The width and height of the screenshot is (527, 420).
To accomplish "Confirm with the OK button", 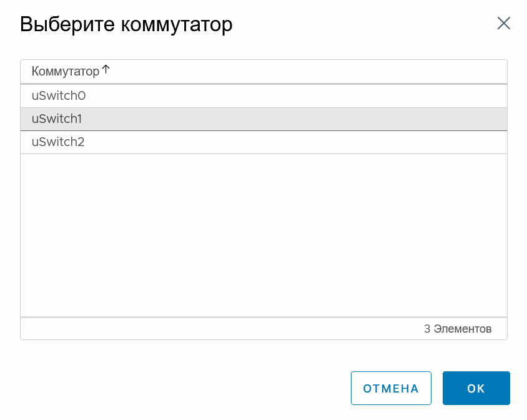I will point(476,388).
